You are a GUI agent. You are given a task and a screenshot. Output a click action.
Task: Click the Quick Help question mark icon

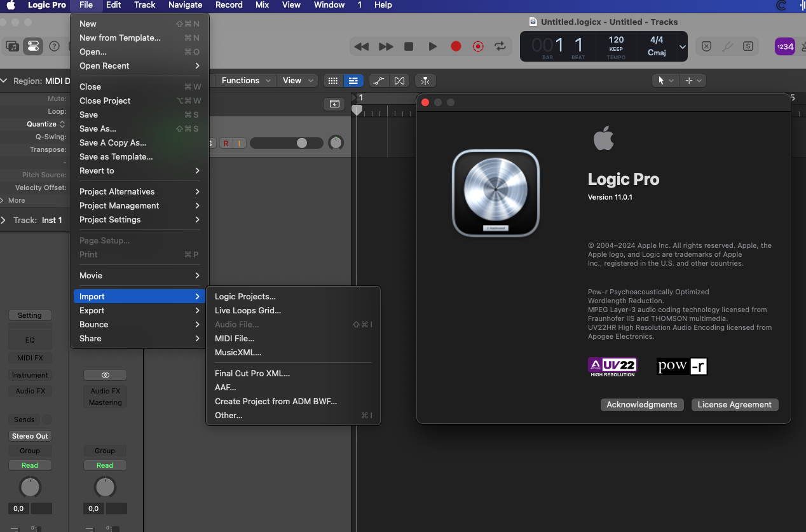(x=55, y=46)
